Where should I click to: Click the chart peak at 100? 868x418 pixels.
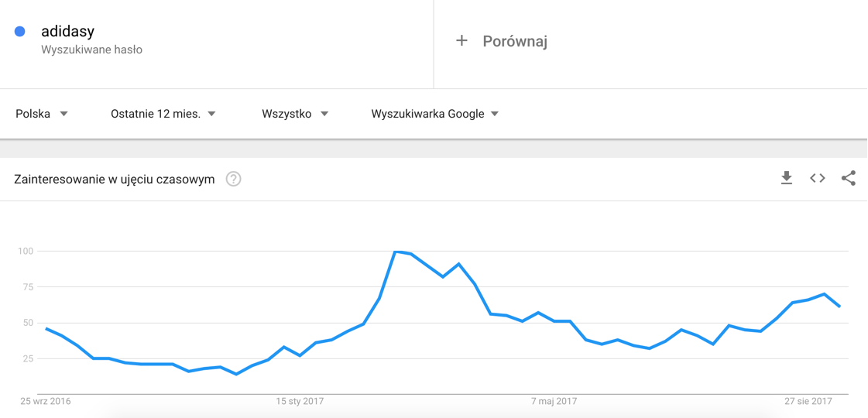click(x=396, y=252)
